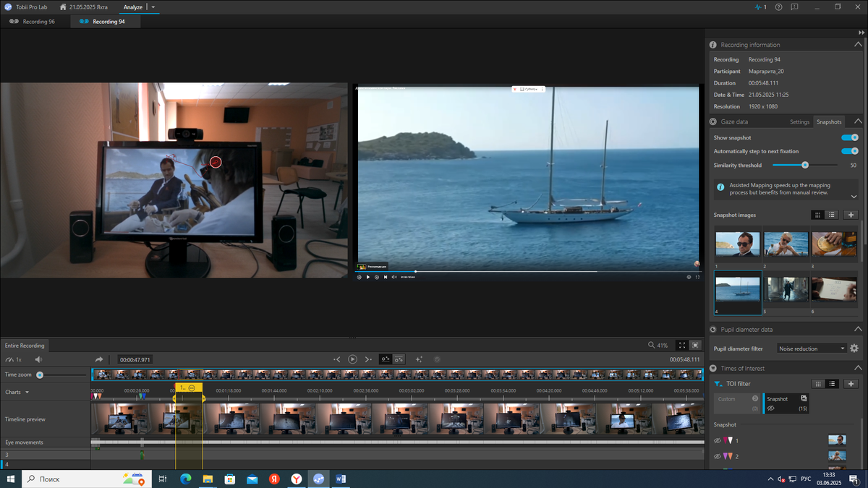Viewport: 868px width, 488px height.
Task: Toggle visibility of Snapshot interval 1
Action: 718,440
